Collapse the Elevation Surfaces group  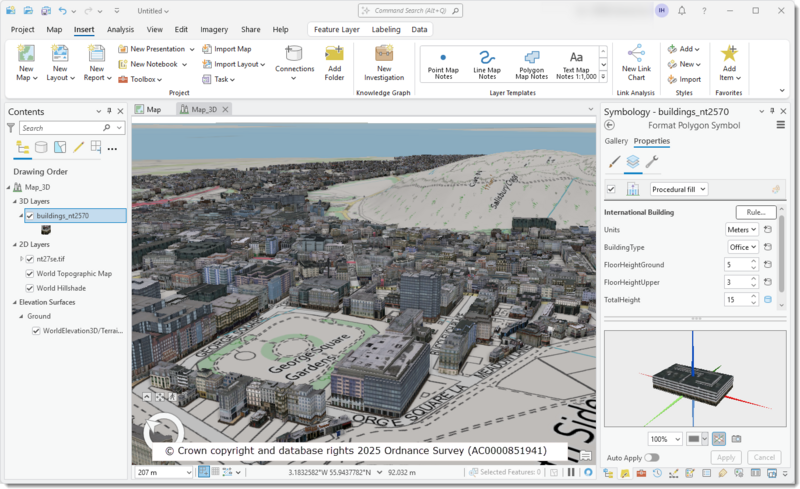click(x=15, y=302)
